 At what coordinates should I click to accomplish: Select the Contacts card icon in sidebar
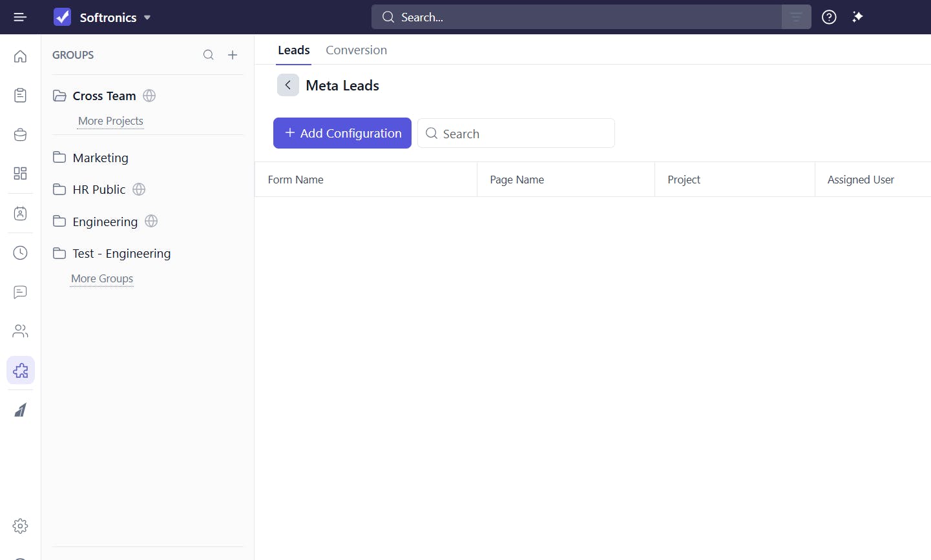click(20, 213)
